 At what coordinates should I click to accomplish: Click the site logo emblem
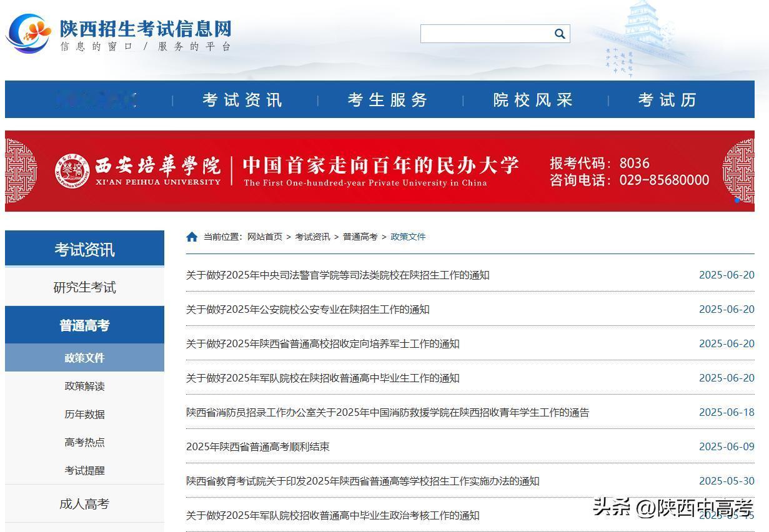pos(29,34)
